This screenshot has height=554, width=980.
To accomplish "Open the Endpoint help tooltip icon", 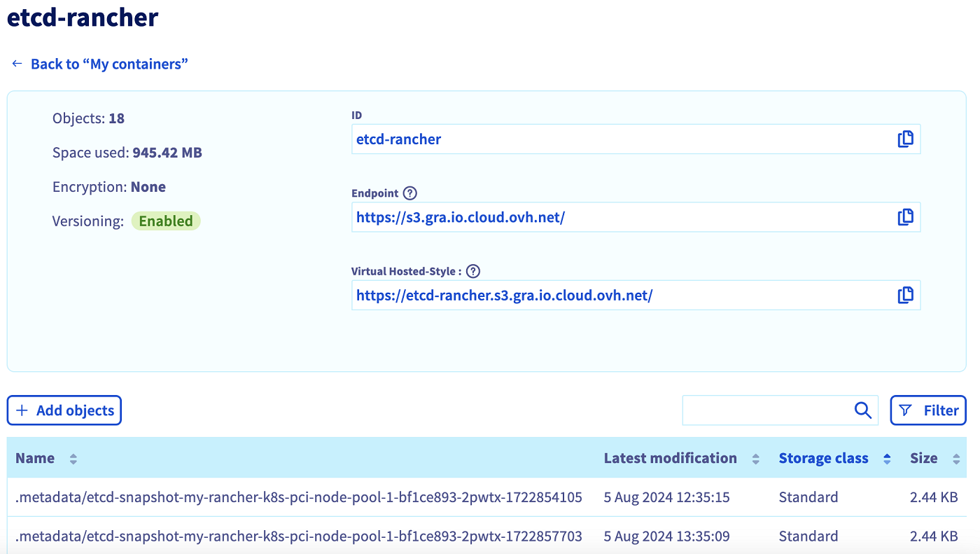I will click(x=410, y=193).
